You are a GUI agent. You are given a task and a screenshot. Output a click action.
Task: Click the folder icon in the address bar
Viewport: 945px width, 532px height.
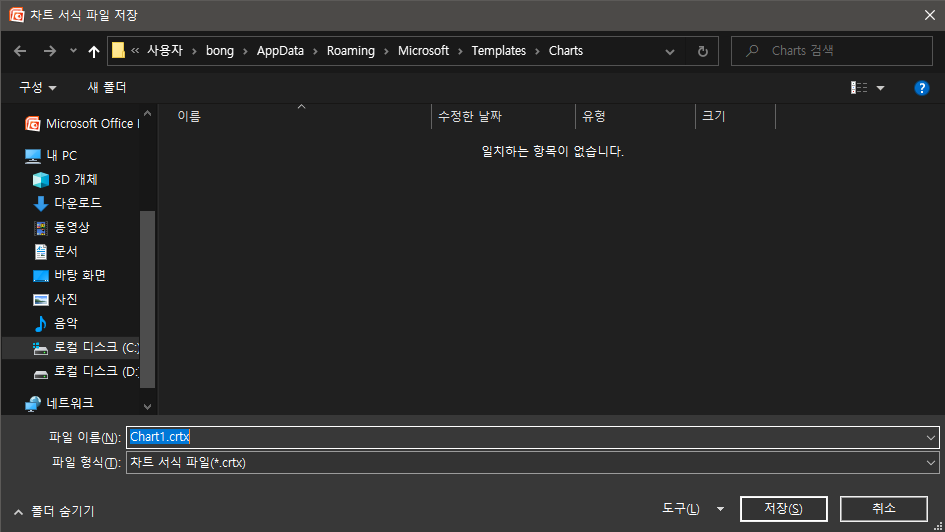(x=119, y=51)
